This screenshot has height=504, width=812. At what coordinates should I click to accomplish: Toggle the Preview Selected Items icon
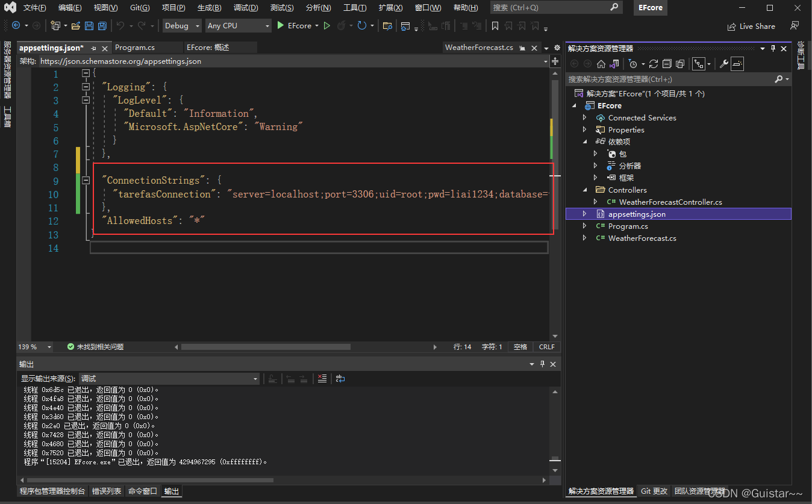tap(736, 63)
